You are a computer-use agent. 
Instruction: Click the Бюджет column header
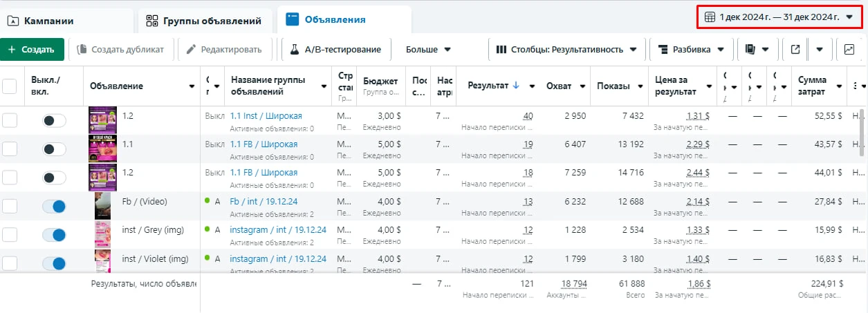tap(380, 86)
